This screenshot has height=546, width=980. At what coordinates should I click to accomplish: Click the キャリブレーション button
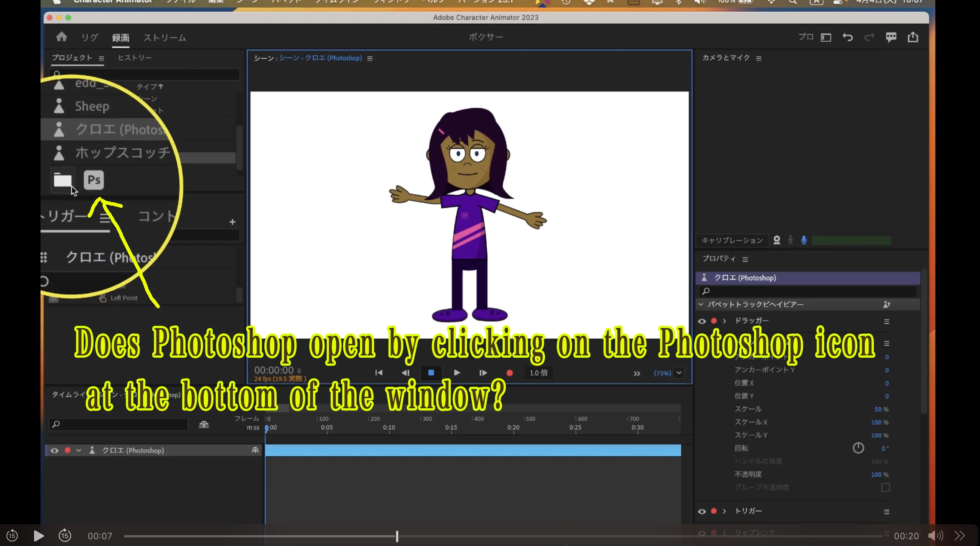(732, 240)
